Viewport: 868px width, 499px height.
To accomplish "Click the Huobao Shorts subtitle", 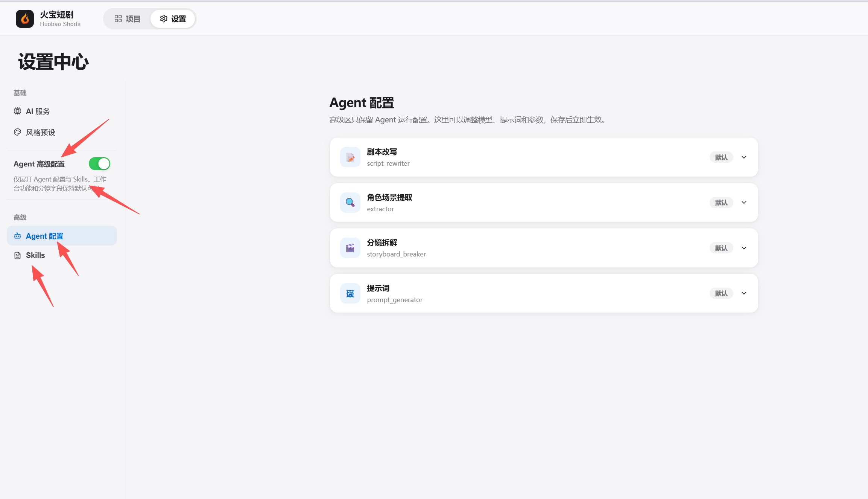I will 60,24.
